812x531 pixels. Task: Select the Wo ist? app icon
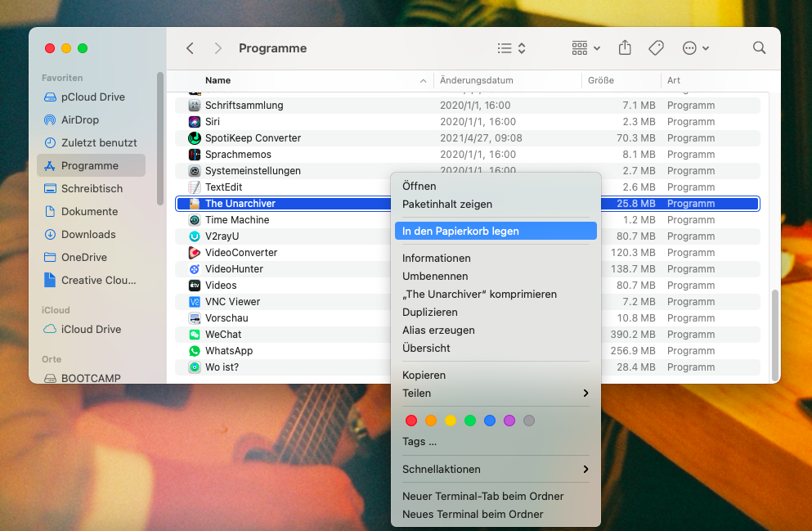click(194, 367)
